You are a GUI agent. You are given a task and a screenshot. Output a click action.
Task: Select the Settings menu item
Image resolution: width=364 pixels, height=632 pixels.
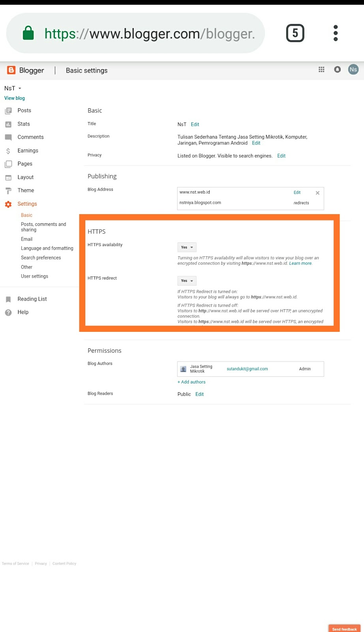(x=27, y=204)
